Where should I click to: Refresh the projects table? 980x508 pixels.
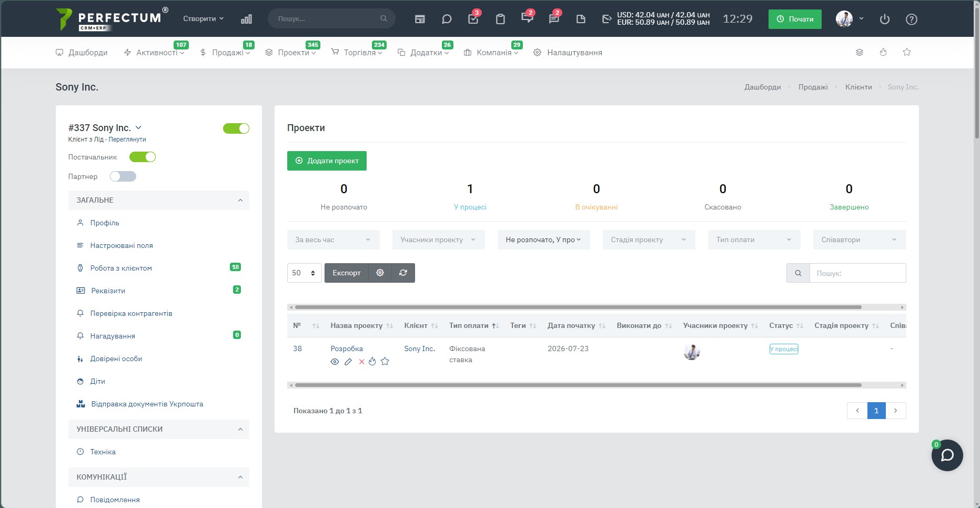(403, 273)
